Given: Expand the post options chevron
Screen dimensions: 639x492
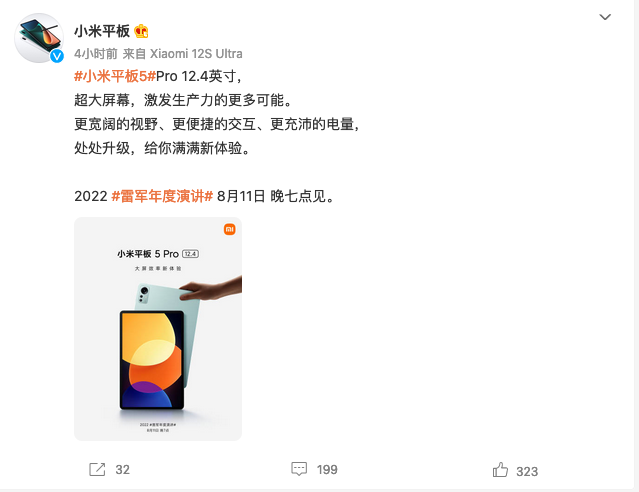Looking at the screenshot, I should point(605,17).
